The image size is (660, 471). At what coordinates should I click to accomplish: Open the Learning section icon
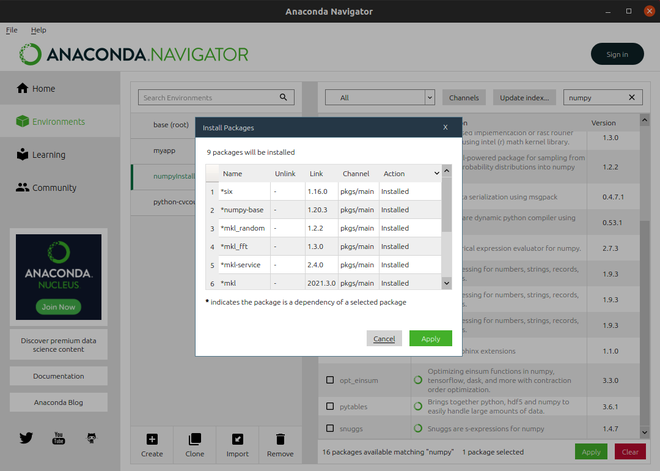[x=22, y=154]
